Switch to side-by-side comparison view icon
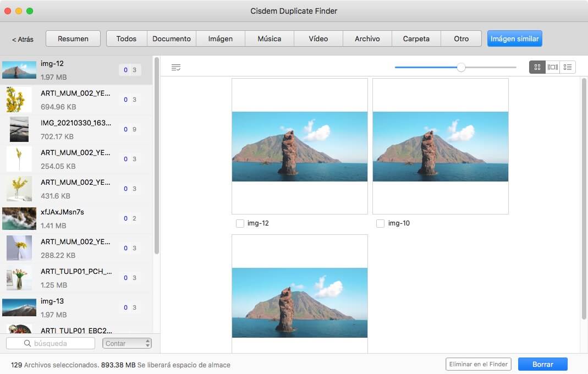 click(553, 67)
